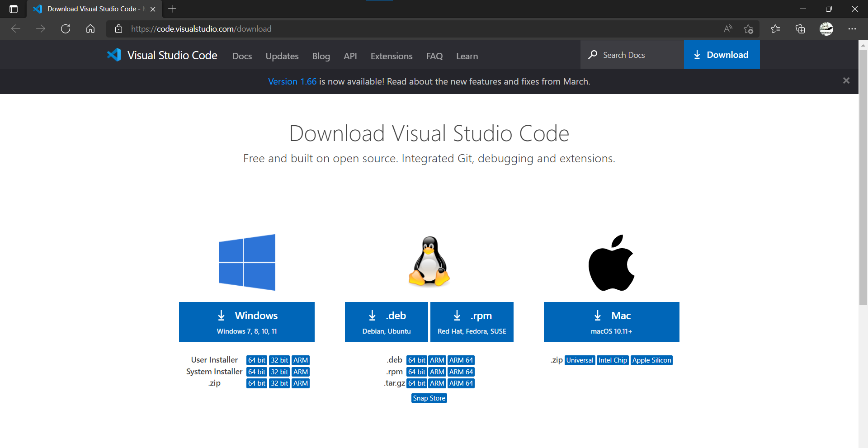Viewport: 868px width, 448px height.
Task: Select Apple Silicon .zip download
Action: click(651, 360)
